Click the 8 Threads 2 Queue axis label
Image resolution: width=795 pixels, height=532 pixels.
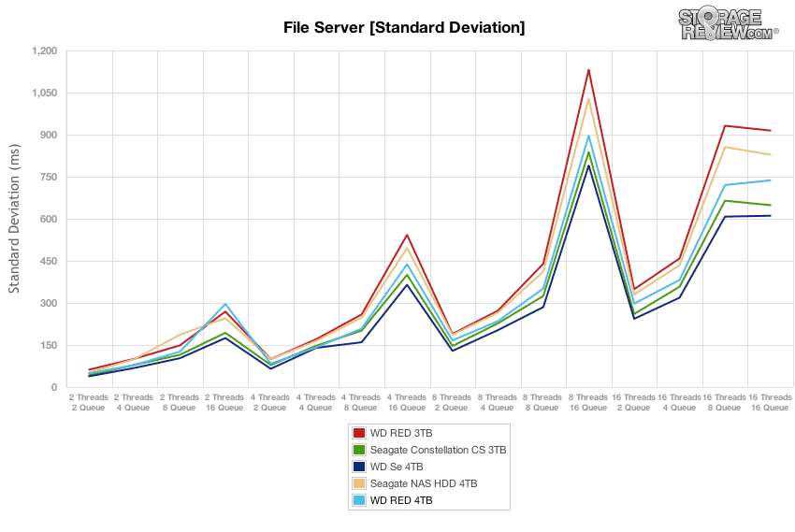coord(451,402)
